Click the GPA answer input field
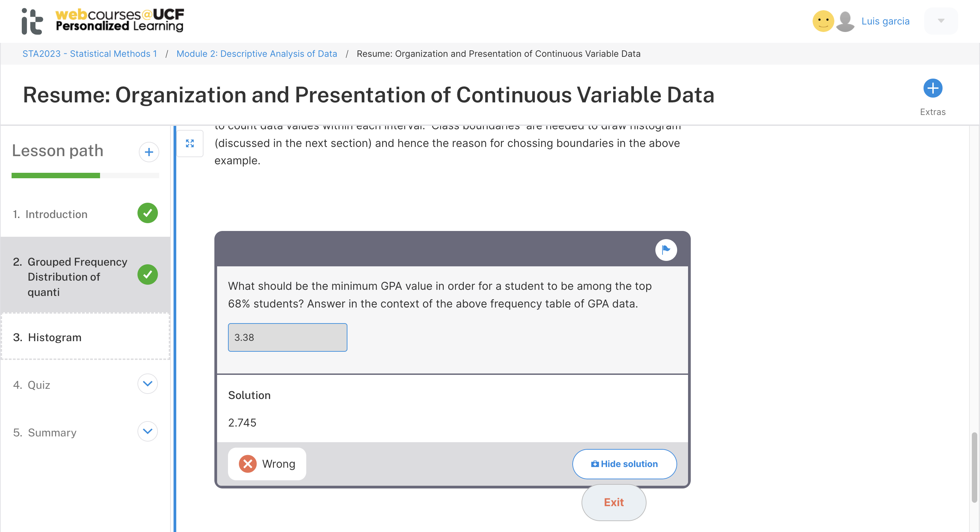 click(288, 337)
